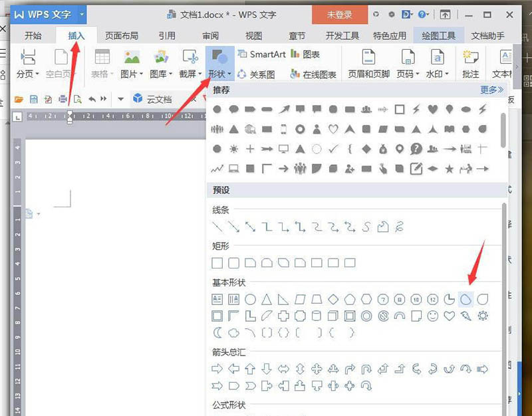
Task: Select the filled star in recommended shapes
Action: coord(450,169)
